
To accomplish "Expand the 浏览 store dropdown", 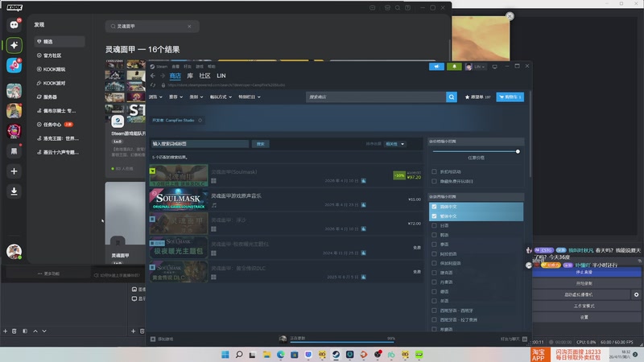I will click(x=155, y=97).
